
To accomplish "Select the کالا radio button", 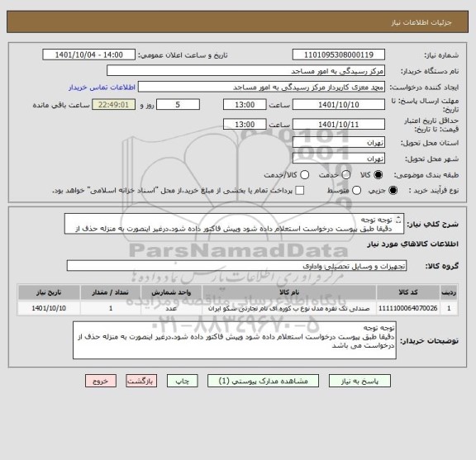I will (x=378, y=175).
